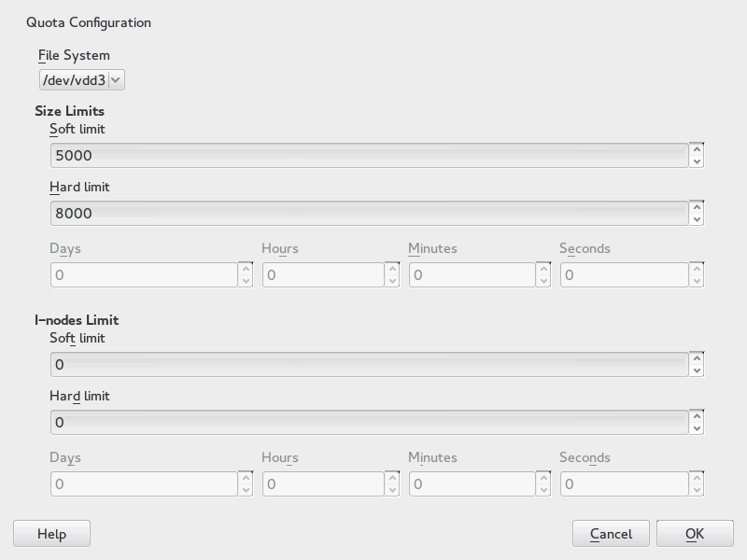Confirm the quota settings with OK
This screenshot has height=560, width=747.
point(695,534)
